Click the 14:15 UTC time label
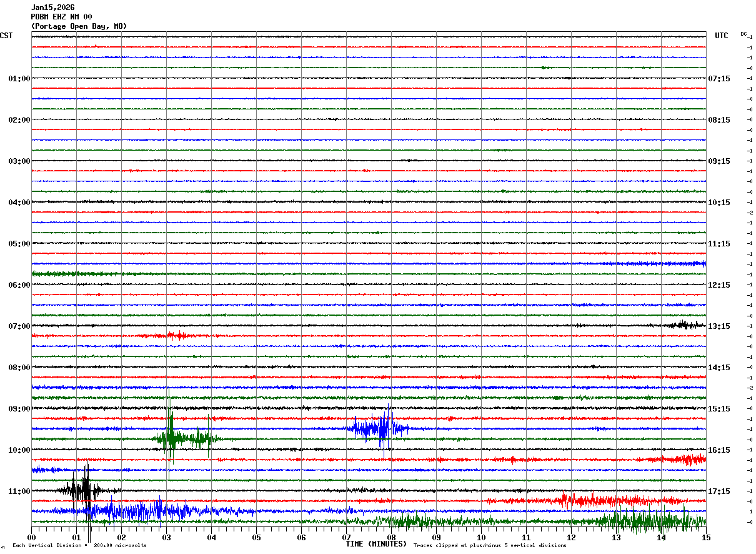Image resolution: width=756 pixels, height=554 pixels. [719, 367]
